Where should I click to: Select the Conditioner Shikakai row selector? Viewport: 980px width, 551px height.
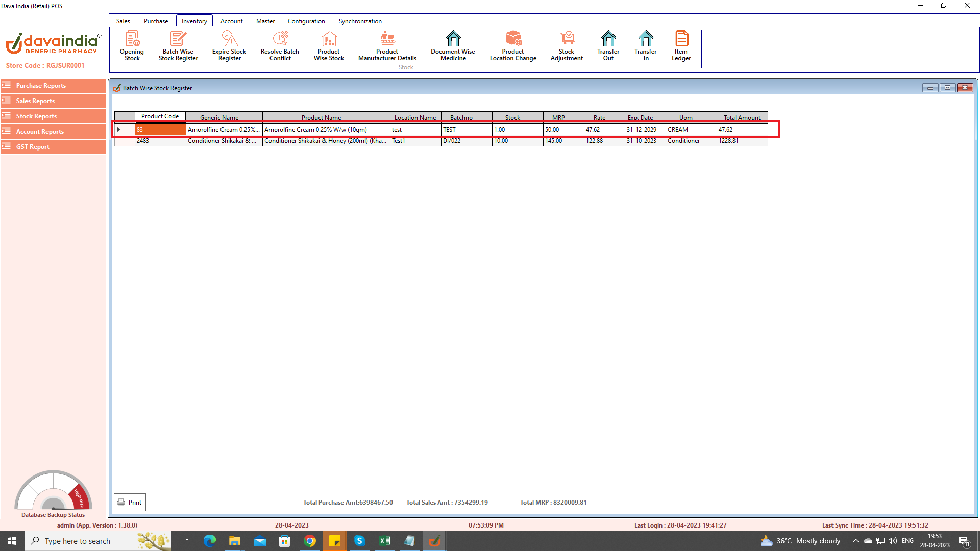124,141
